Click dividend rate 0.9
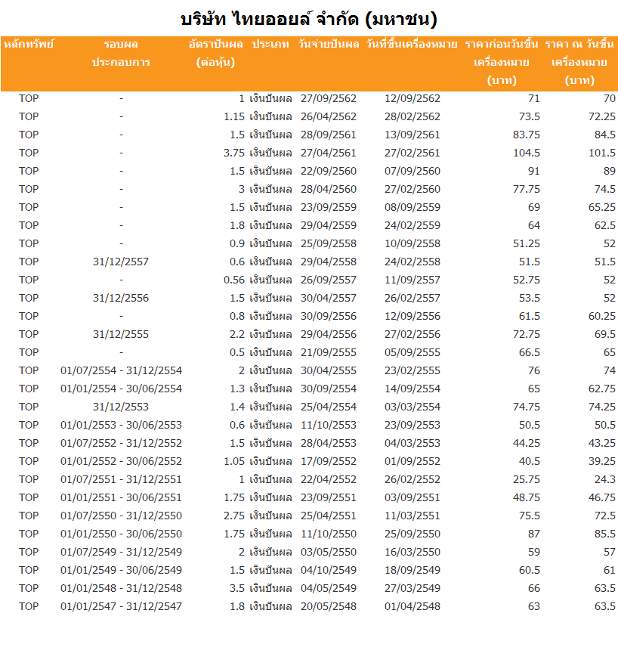Viewport: 618px width, 672px height. tap(237, 243)
